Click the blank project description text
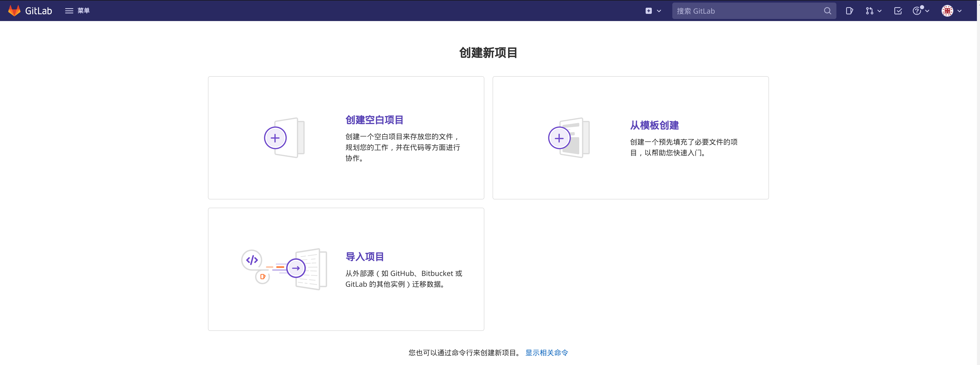Viewport: 980px width, 365px height. [403, 147]
